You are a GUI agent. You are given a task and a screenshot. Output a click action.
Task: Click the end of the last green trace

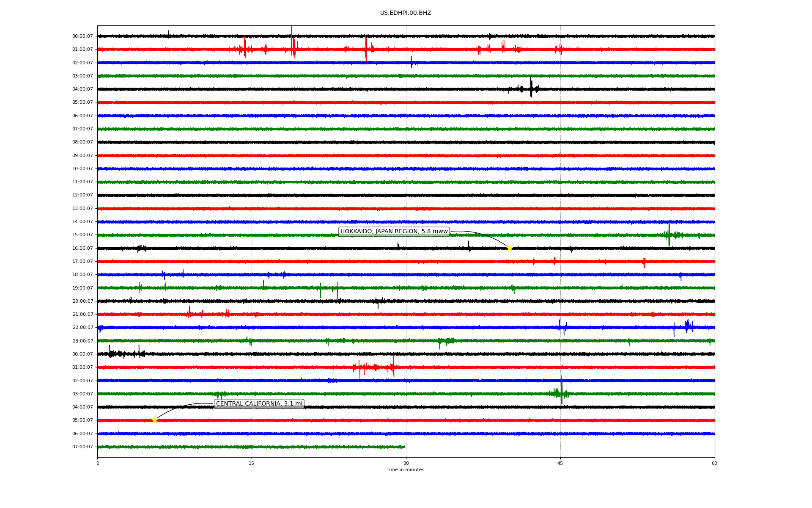[x=404, y=447]
